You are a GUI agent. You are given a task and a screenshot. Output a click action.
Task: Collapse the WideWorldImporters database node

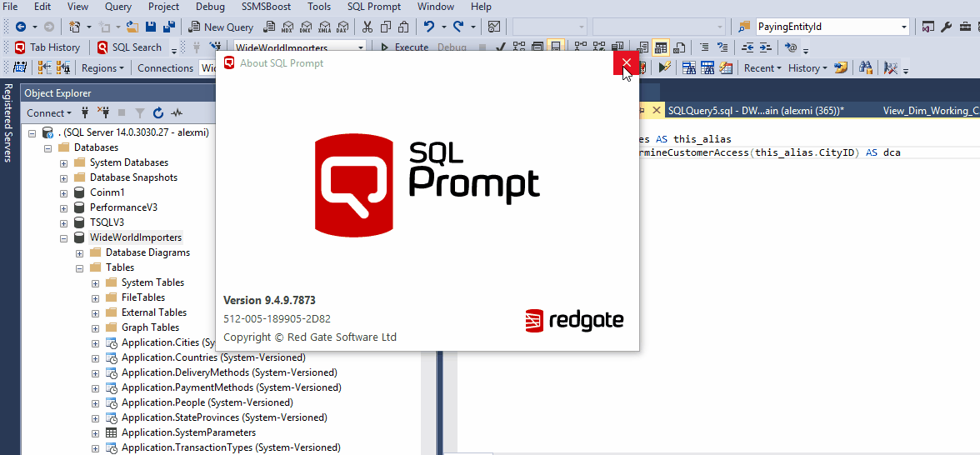click(x=63, y=238)
